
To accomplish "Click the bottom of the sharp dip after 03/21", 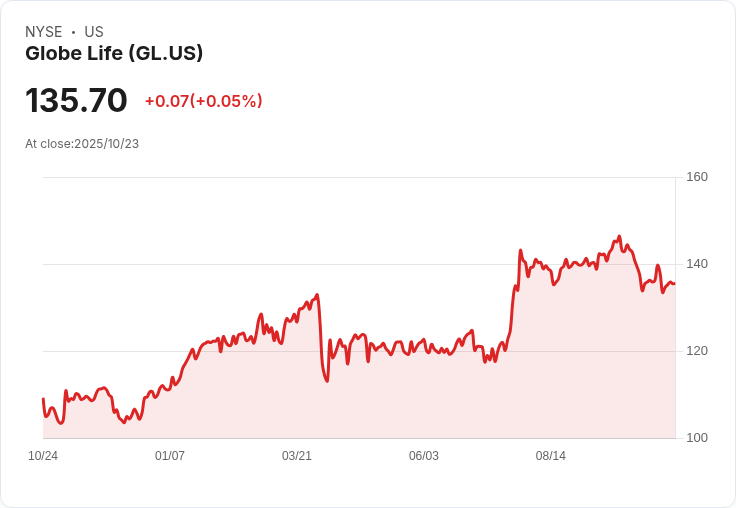I will coord(327,380).
